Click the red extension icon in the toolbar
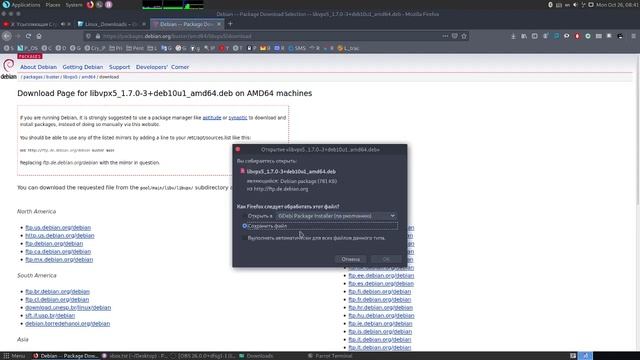Screen dimensions: 640x360 point(577,36)
